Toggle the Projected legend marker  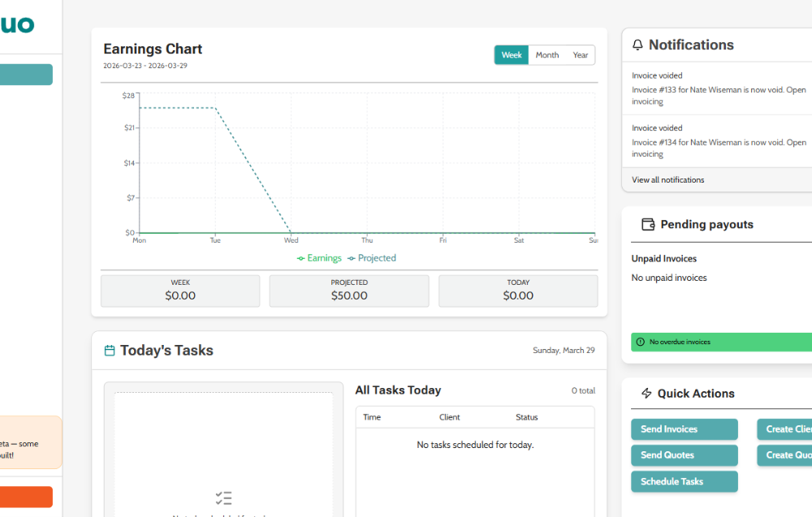[351, 258]
